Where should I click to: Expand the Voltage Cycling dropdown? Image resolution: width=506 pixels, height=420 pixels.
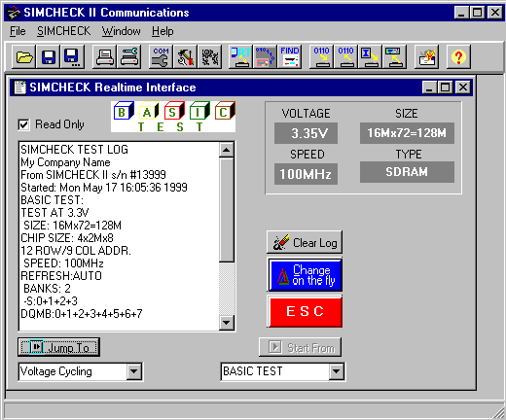[134, 371]
